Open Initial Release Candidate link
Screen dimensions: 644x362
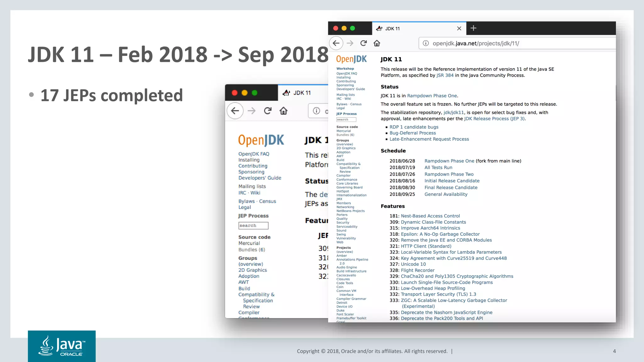click(x=452, y=181)
